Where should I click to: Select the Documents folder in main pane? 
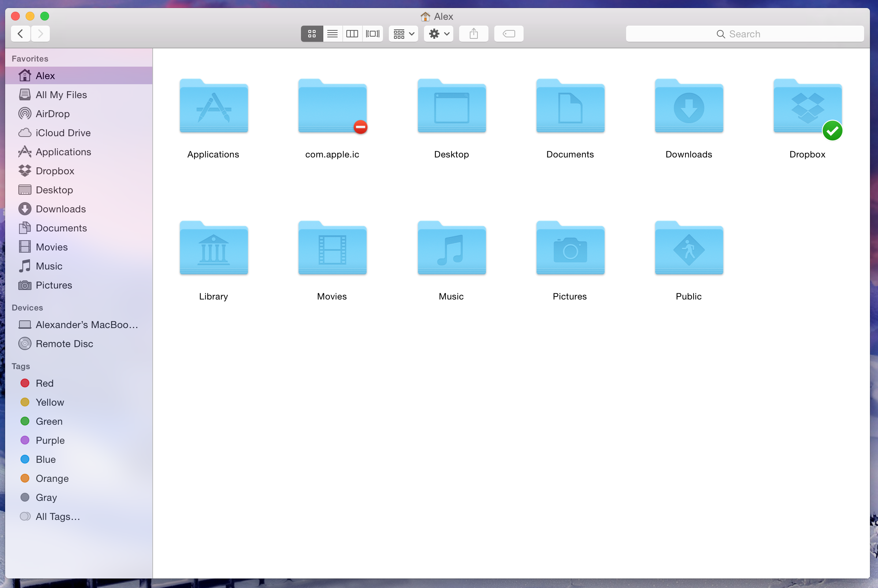[x=570, y=106]
